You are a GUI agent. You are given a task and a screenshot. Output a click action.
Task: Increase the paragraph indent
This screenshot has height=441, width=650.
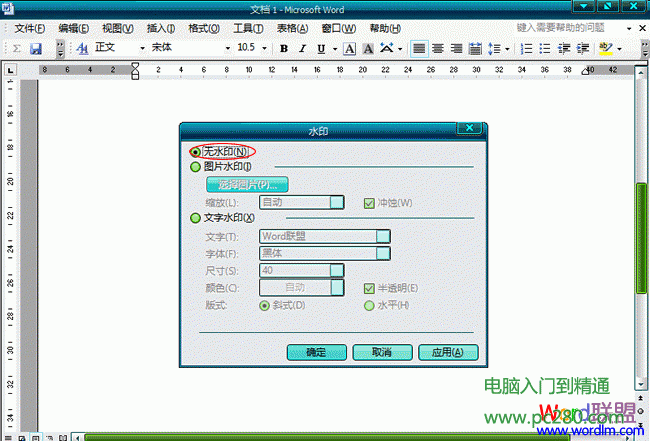[583, 48]
